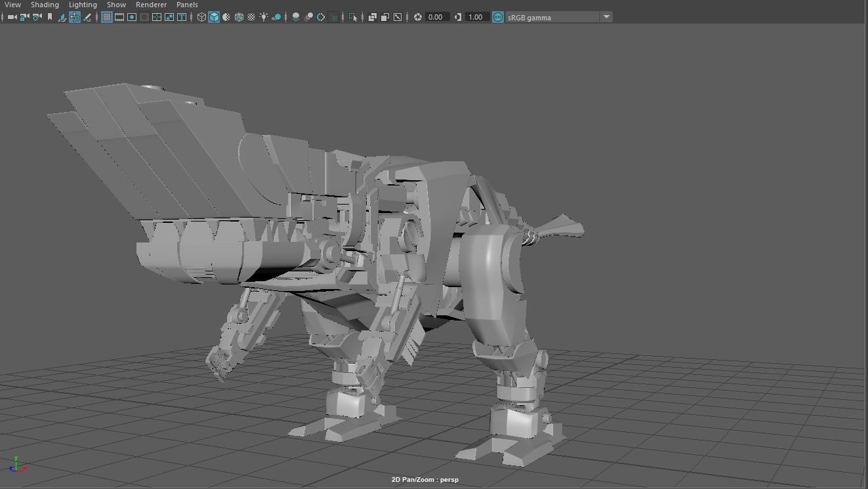Select the Grease Pencil tool

tap(87, 17)
